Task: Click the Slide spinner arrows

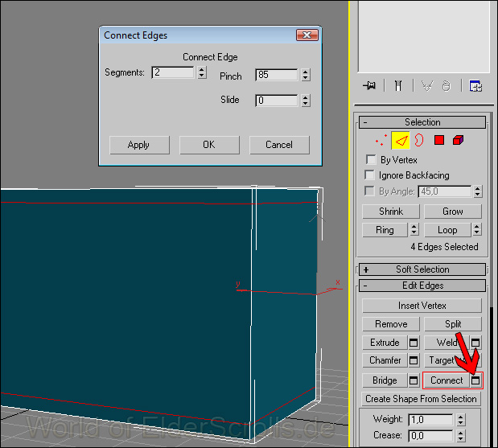Action: click(305, 101)
